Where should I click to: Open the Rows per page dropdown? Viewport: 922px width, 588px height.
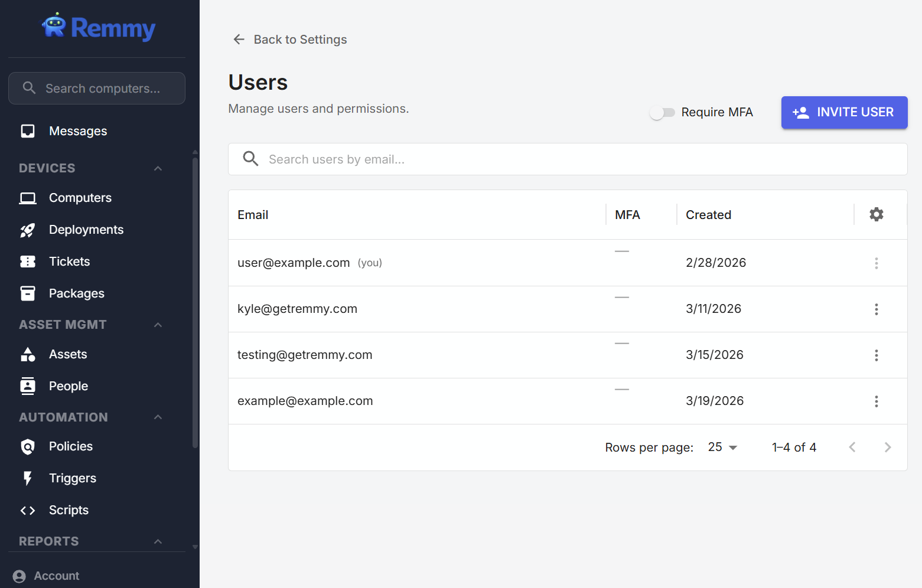[721, 447]
